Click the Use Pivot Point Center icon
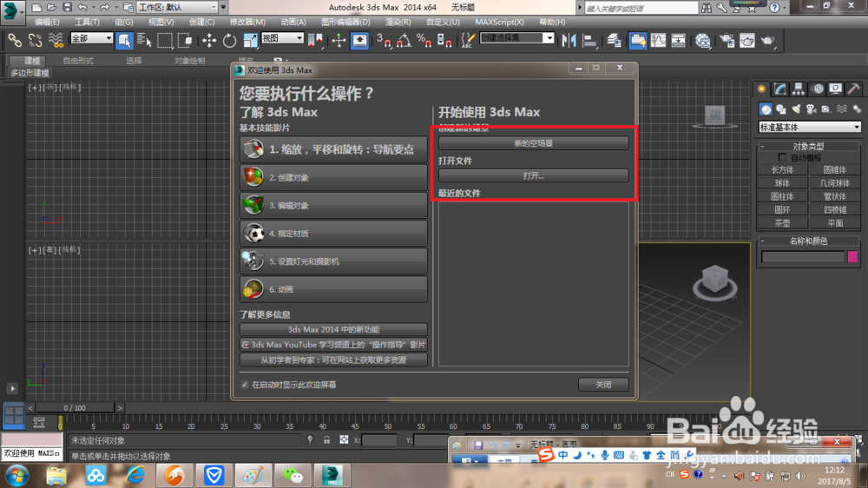 click(x=315, y=41)
